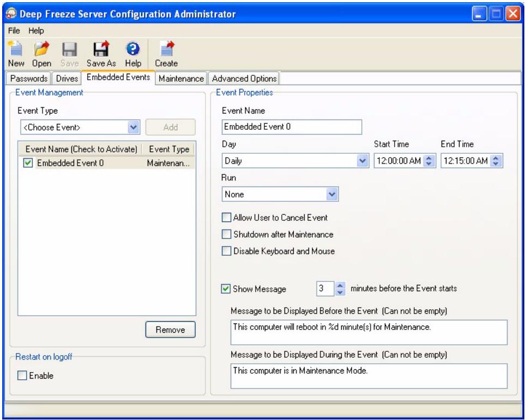Click the minutes before event number field

coord(325,289)
